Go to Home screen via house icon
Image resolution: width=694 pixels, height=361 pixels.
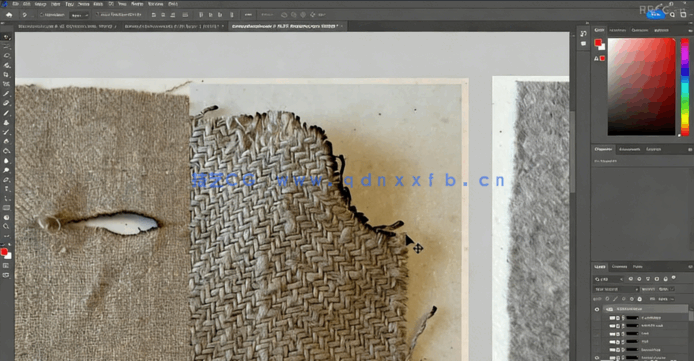[9, 15]
